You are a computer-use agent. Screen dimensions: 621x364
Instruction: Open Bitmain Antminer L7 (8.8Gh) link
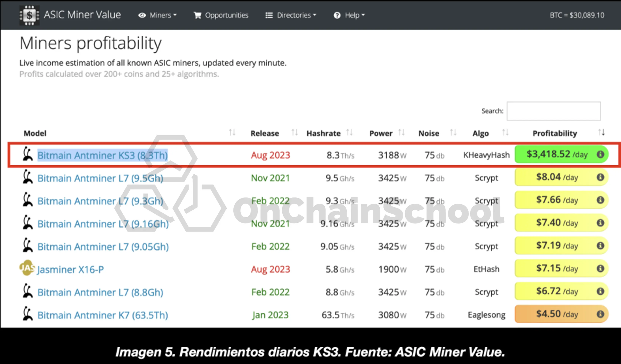100,292
